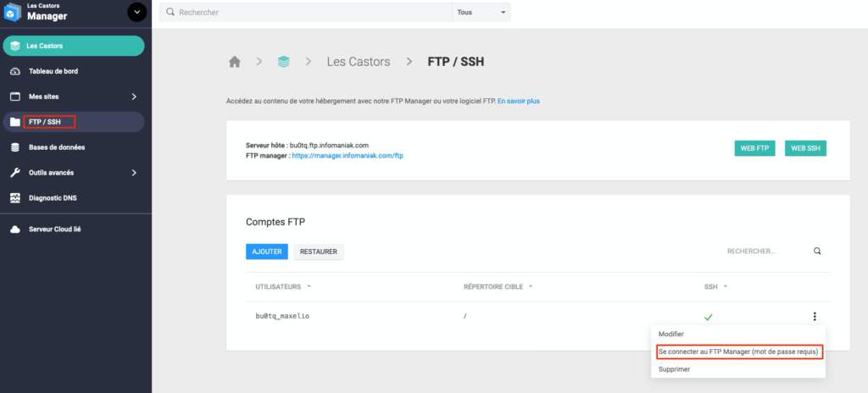Go to home via breadcrumb house icon
The width and height of the screenshot is (868, 393).
click(x=235, y=62)
